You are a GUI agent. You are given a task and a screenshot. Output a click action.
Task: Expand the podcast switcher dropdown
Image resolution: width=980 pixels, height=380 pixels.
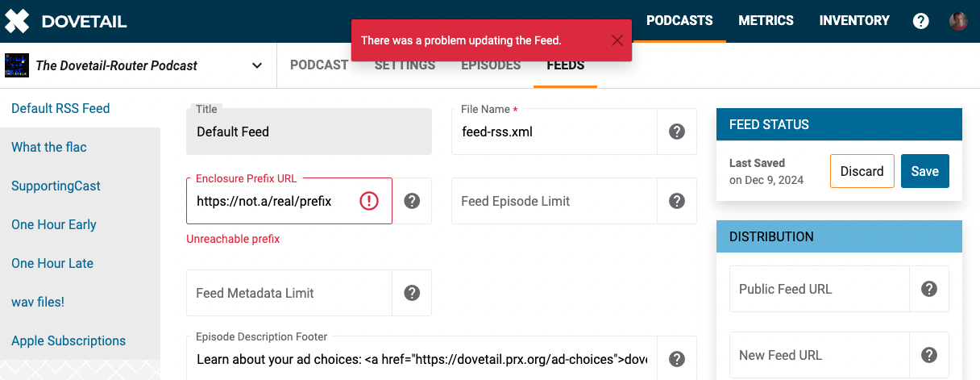pyautogui.click(x=257, y=65)
